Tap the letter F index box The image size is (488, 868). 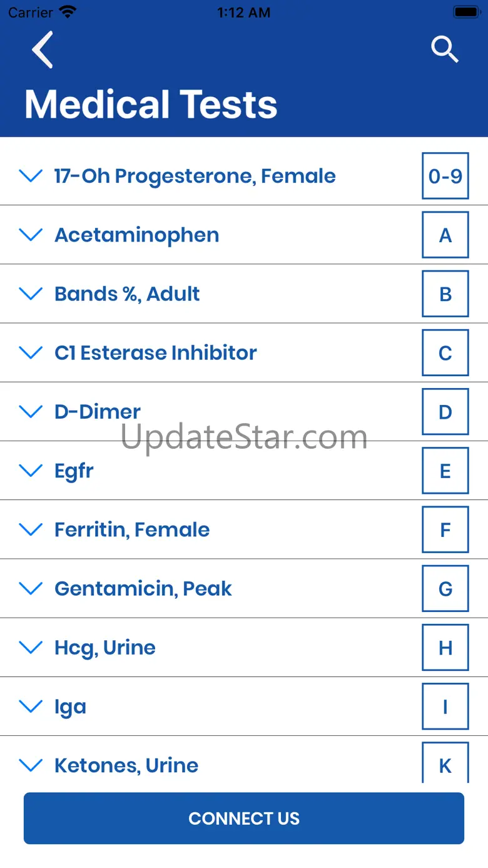pos(445,530)
